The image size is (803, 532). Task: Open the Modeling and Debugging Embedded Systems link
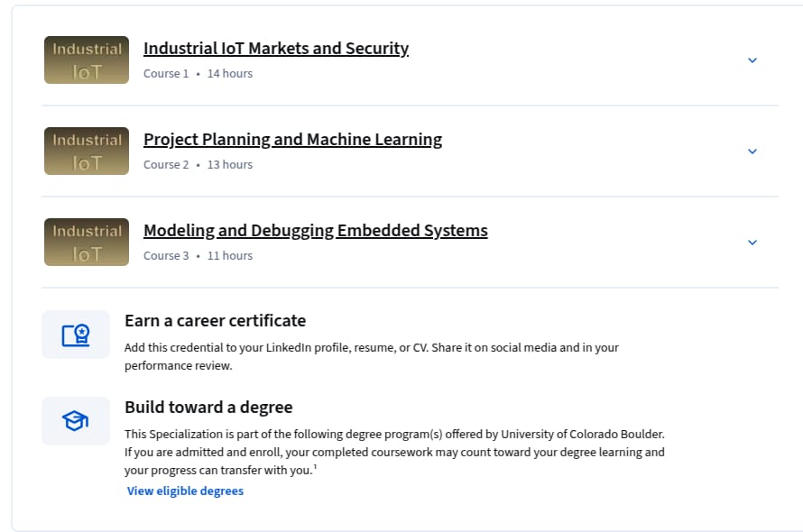316,231
